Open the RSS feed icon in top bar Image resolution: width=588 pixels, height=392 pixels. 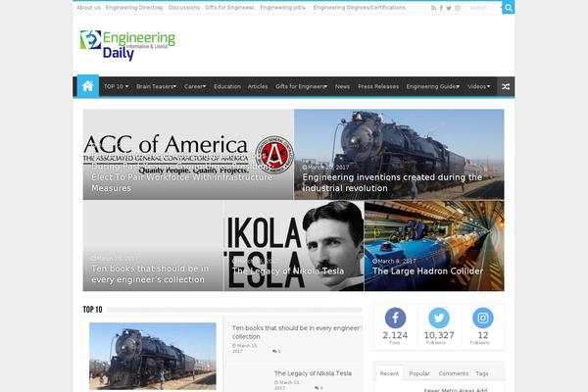[x=433, y=8]
